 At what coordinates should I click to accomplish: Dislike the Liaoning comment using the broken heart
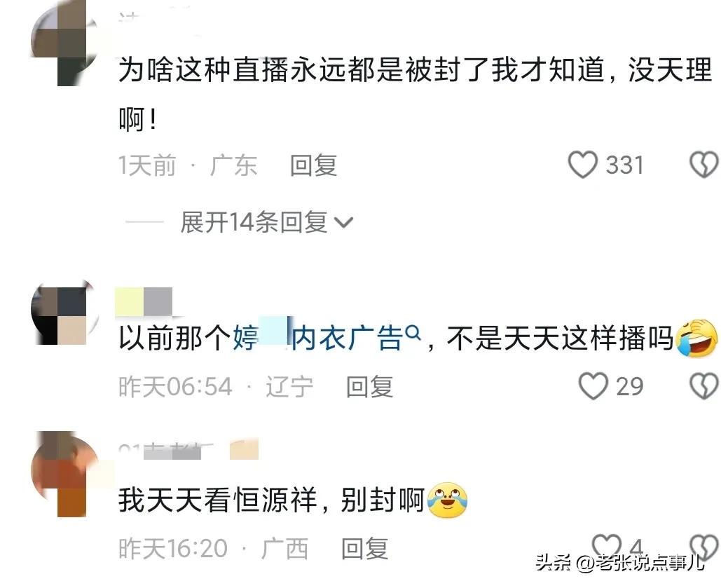pyautogui.click(x=704, y=386)
